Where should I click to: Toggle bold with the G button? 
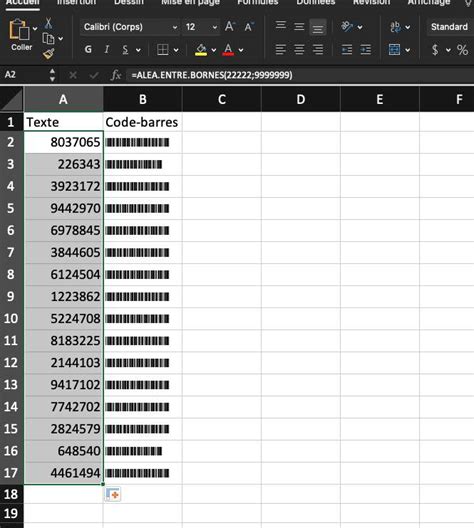click(88, 50)
